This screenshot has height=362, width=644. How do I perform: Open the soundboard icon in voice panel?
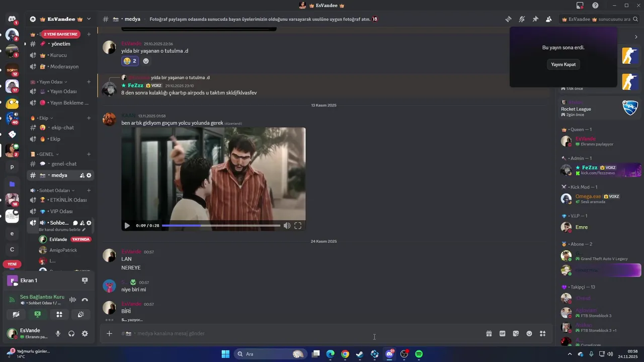(x=81, y=314)
